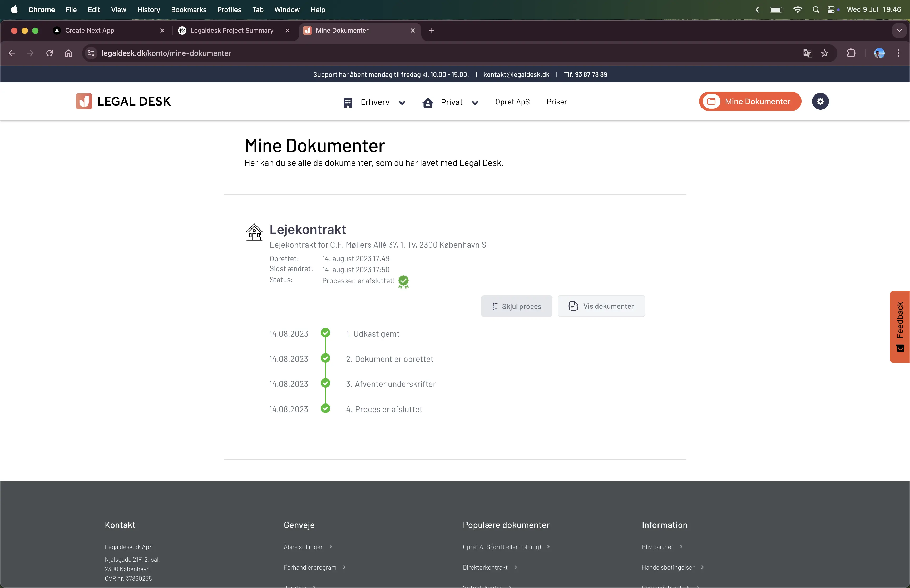Click site info icon in address bar
Screen dimensions: 910x588
[x=91, y=53]
